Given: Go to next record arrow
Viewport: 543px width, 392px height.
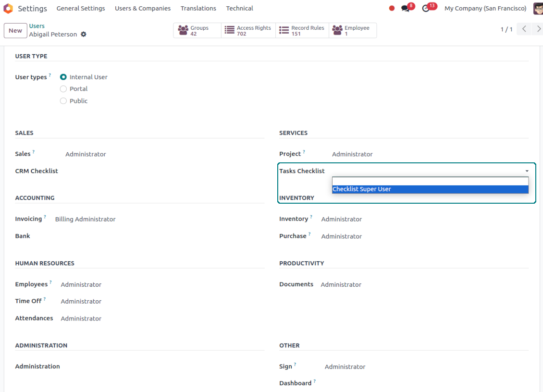Looking at the screenshot, I should pos(539,29).
